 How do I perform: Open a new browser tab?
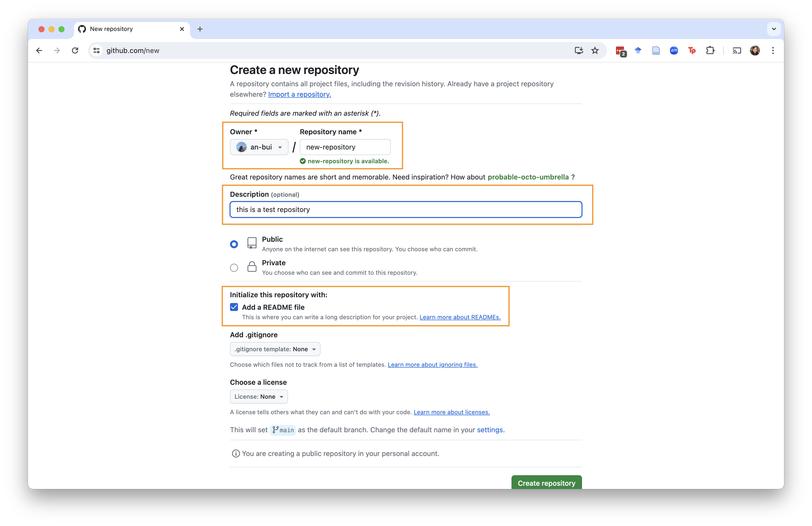(200, 29)
